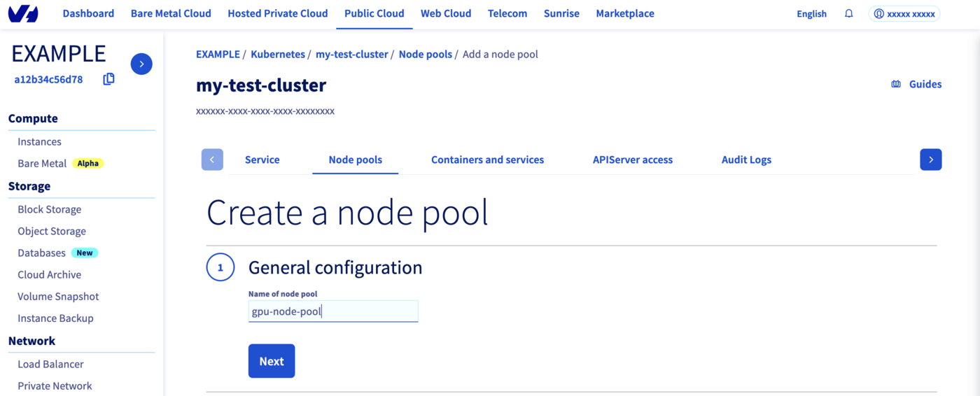Viewport: 980px width, 396px height.
Task: Select the Containers and services tab
Action: [487, 160]
